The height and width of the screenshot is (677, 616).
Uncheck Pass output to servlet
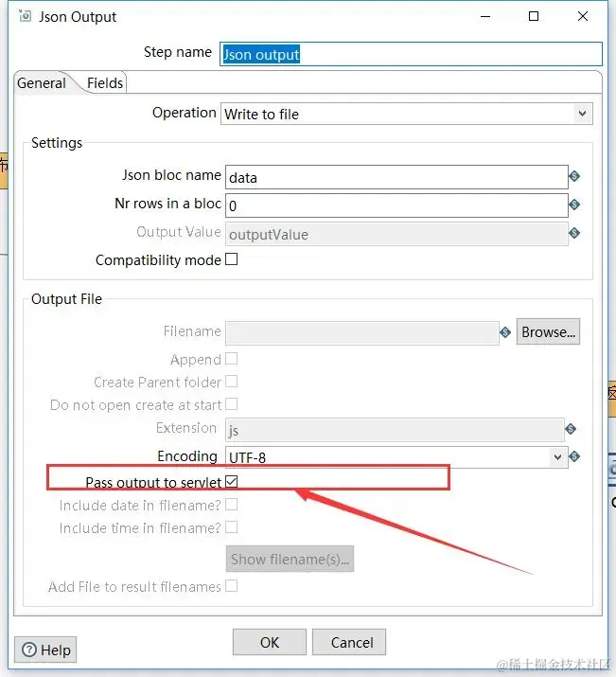coord(232,481)
